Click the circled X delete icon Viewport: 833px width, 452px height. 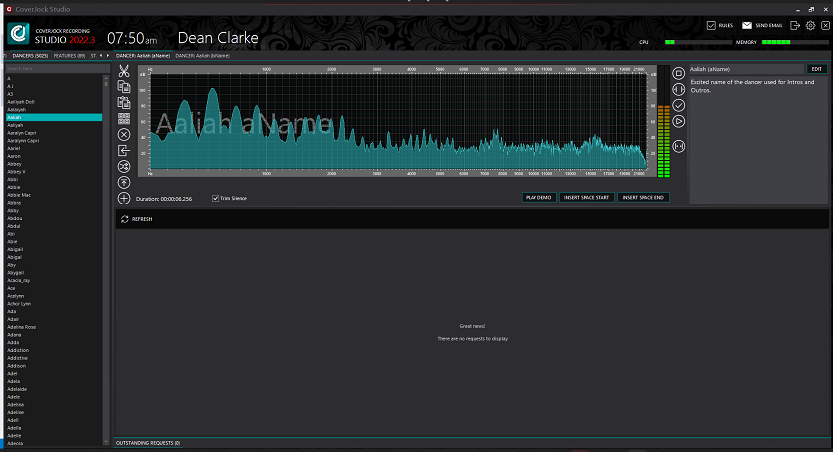click(124, 134)
